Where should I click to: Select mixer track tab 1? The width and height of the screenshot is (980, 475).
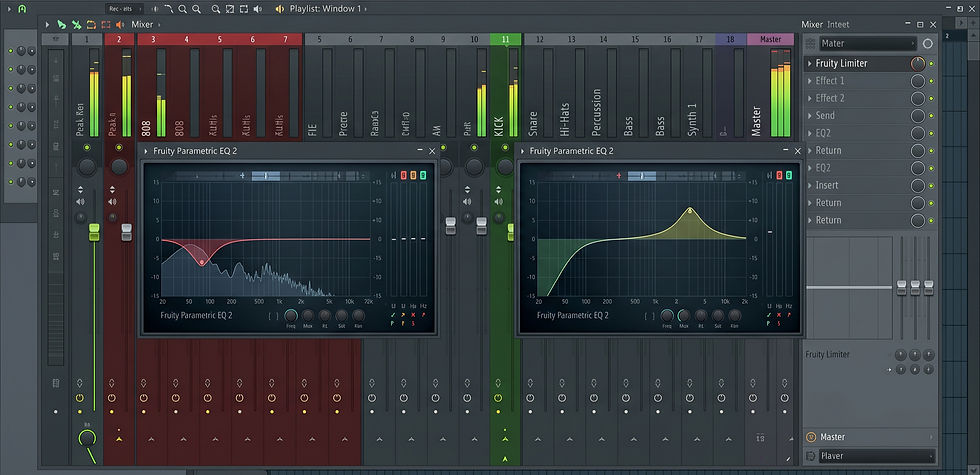pos(87,39)
